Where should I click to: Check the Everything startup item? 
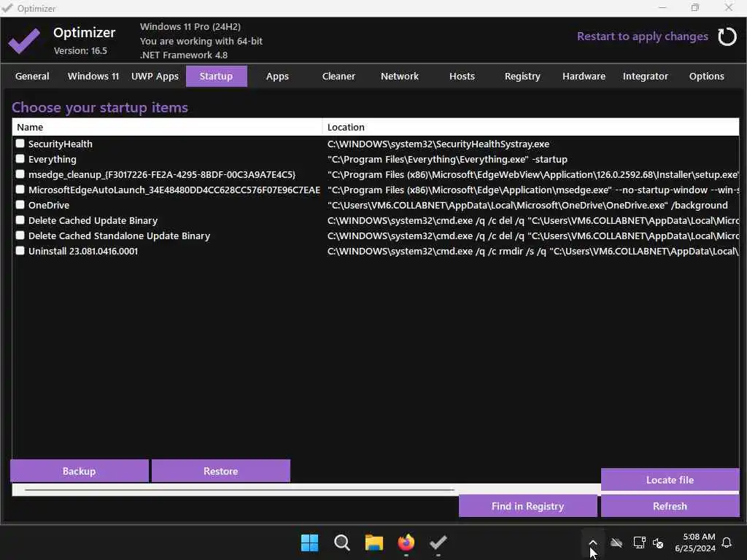click(20, 158)
